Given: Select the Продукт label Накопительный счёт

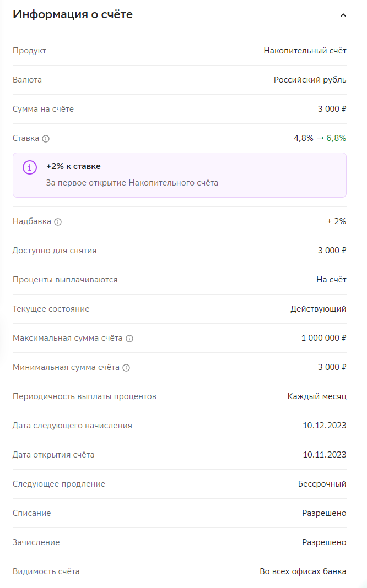Looking at the screenshot, I should coord(303,50).
